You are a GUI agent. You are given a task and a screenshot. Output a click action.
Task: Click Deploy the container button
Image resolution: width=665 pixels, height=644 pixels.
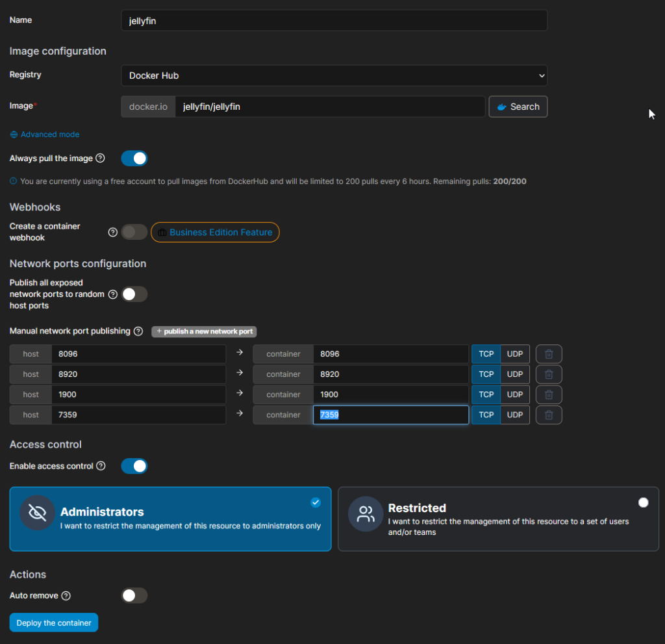click(x=54, y=623)
